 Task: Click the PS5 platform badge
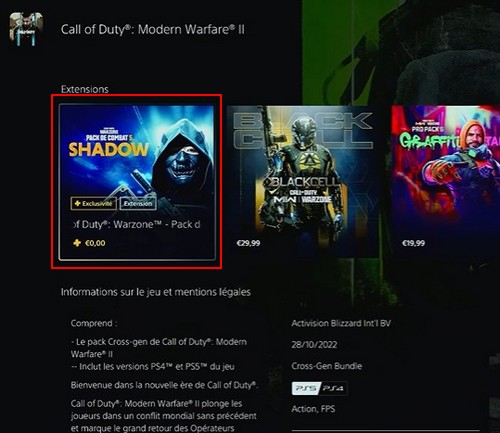click(x=305, y=388)
